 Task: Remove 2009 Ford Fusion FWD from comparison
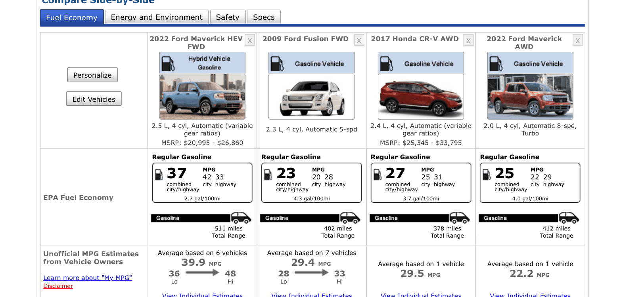tap(359, 40)
